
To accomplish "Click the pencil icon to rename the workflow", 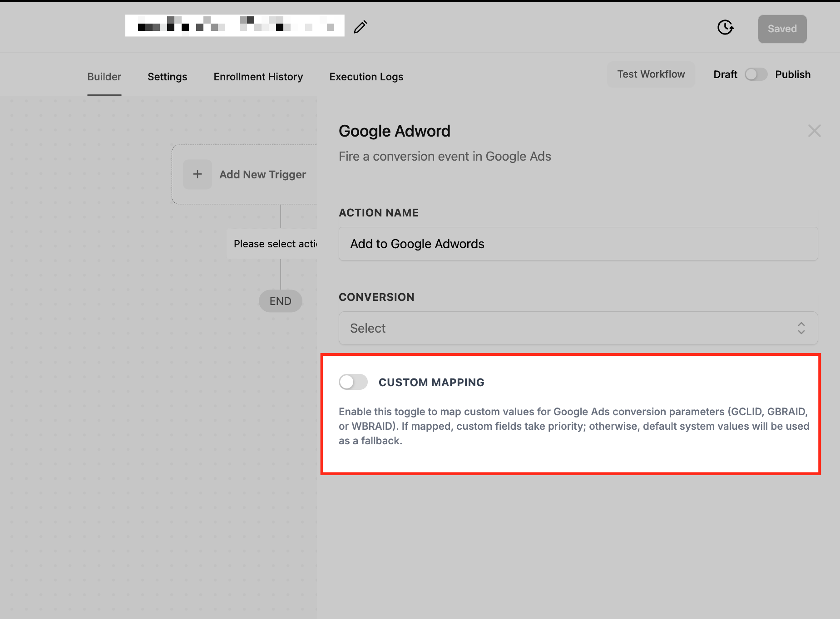I will click(x=361, y=27).
